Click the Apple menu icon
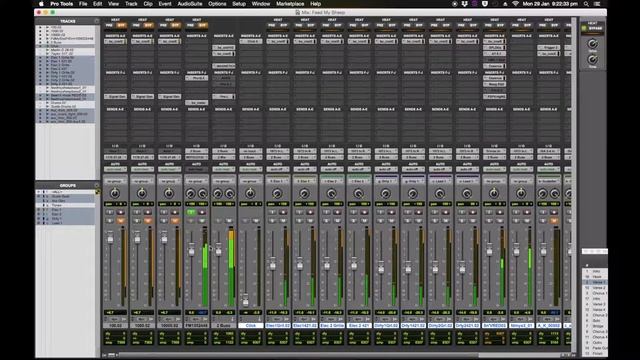 (x=41, y=4)
